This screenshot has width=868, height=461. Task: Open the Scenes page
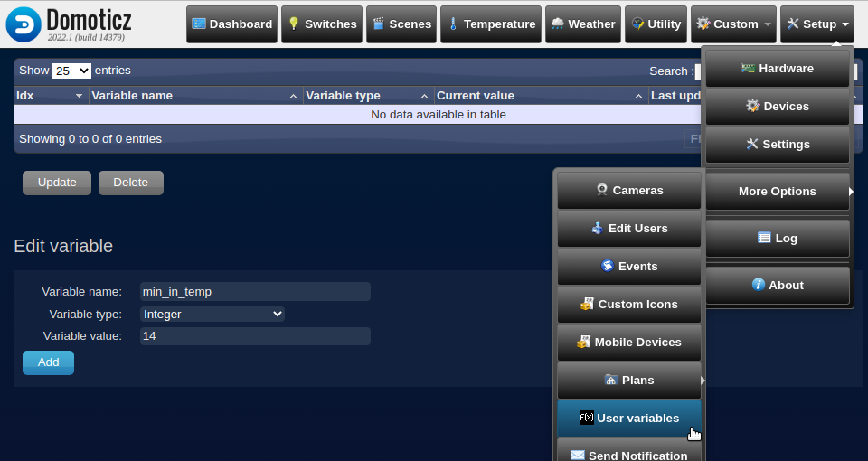[x=401, y=24]
